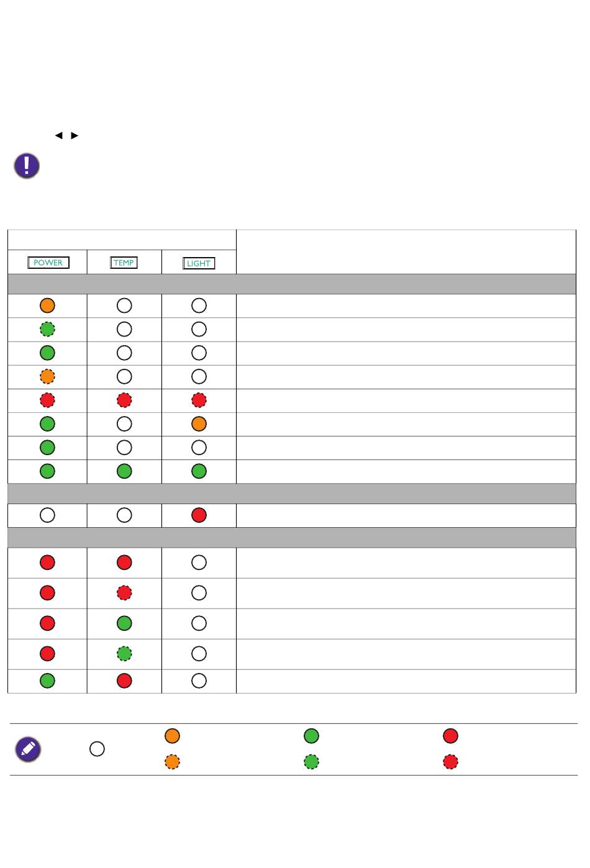
Task: Click the left-pointing black arrow
Action: pyautogui.click(x=59, y=135)
